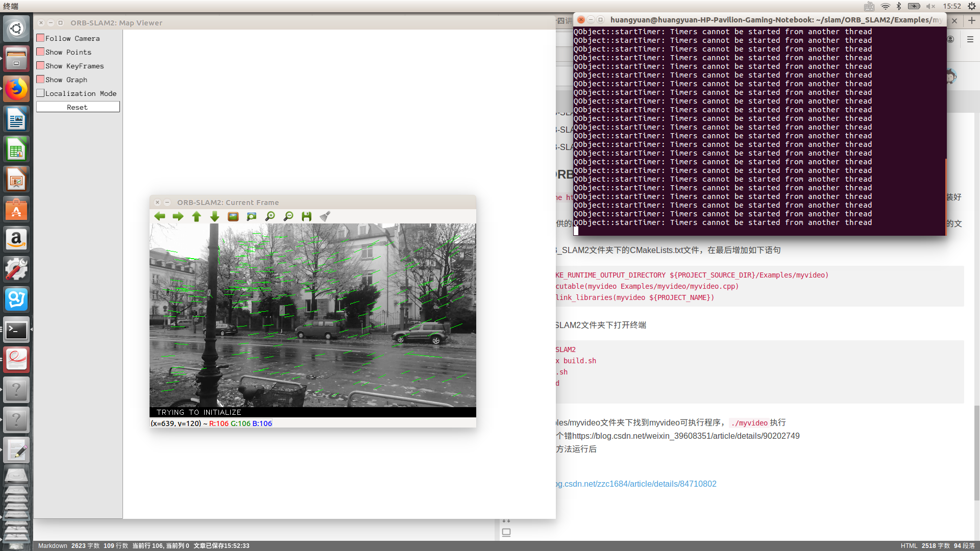Click the pan up arrow in Current Frame

tap(197, 216)
